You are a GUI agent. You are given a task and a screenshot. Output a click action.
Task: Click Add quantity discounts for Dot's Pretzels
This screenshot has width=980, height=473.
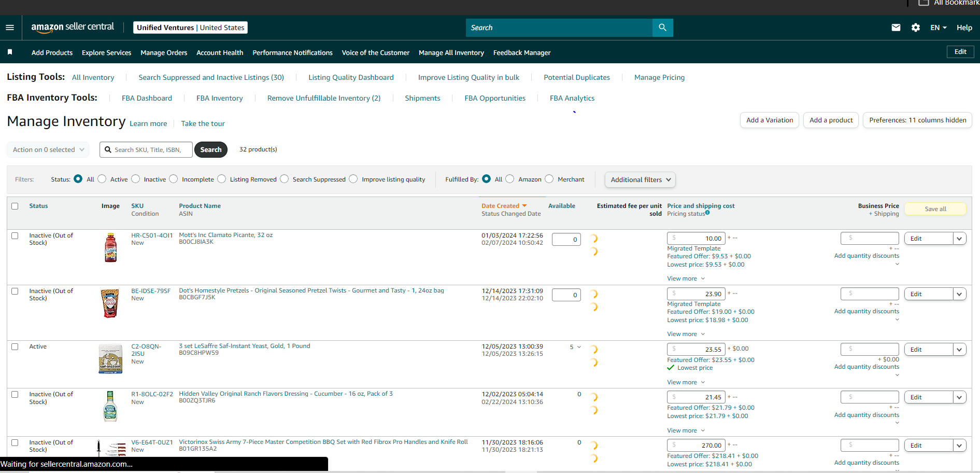867,311
